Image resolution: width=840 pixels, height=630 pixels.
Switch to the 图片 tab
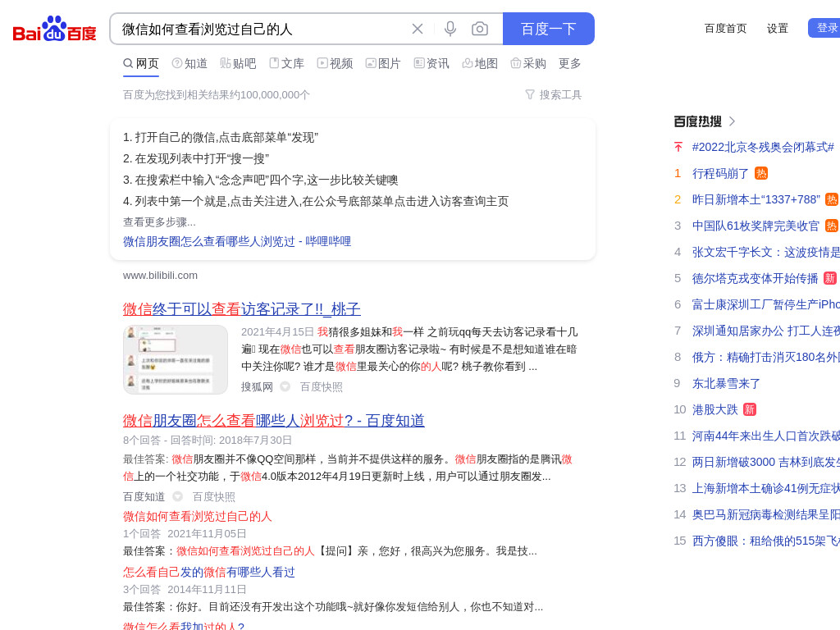pyautogui.click(x=383, y=64)
